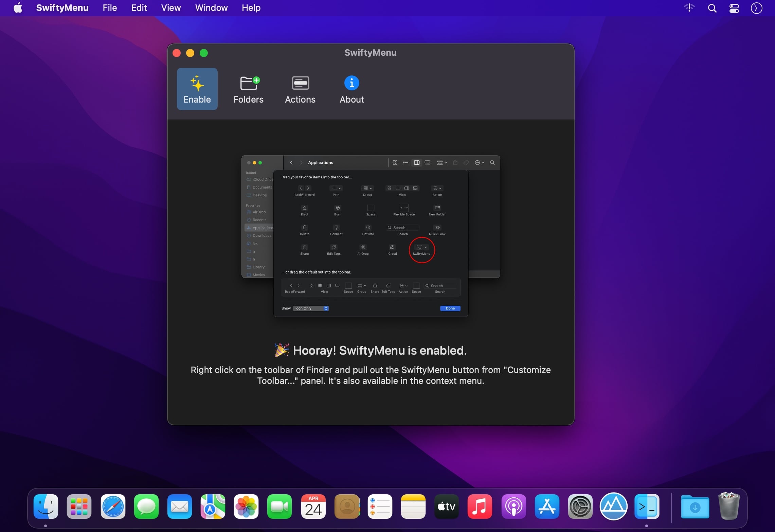Launch Safari from the Dock
The width and height of the screenshot is (775, 532).
[113, 507]
